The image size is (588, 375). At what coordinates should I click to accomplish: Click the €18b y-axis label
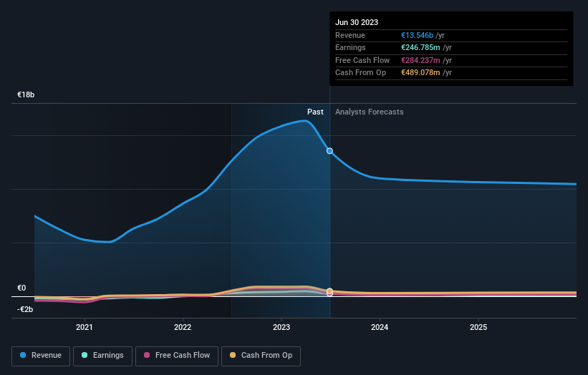26,94
